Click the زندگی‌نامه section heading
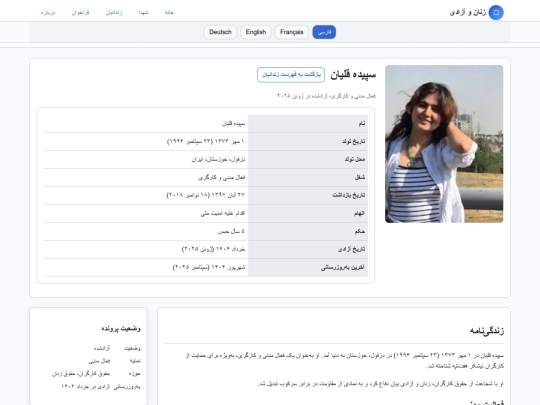Image resolution: width=540 pixels, height=405 pixels. click(x=487, y=331)
